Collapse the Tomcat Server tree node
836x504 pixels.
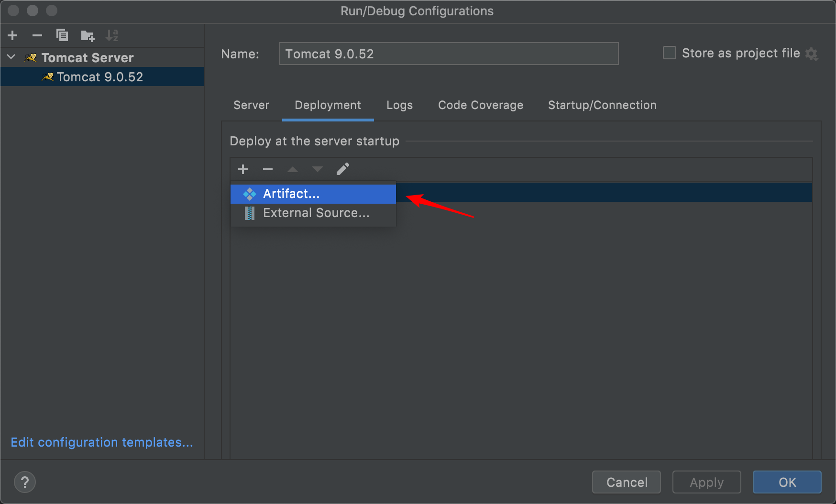11,57
